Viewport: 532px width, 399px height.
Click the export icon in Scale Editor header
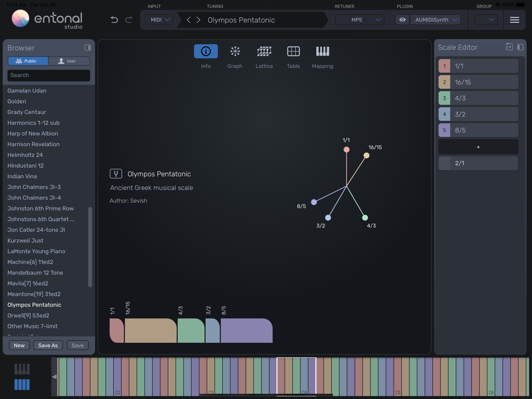point(509,47)
